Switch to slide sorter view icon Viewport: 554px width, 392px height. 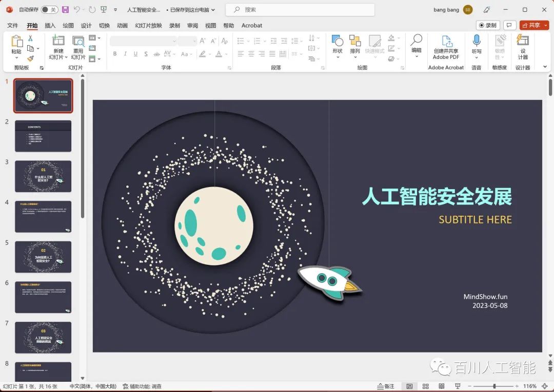click(426, 385)
